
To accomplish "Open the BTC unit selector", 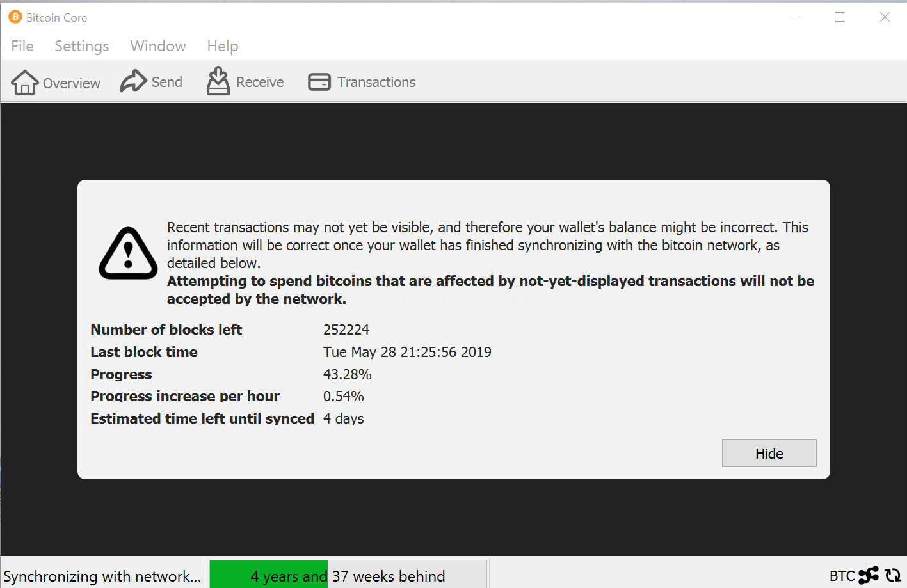I will coord(842,576).
